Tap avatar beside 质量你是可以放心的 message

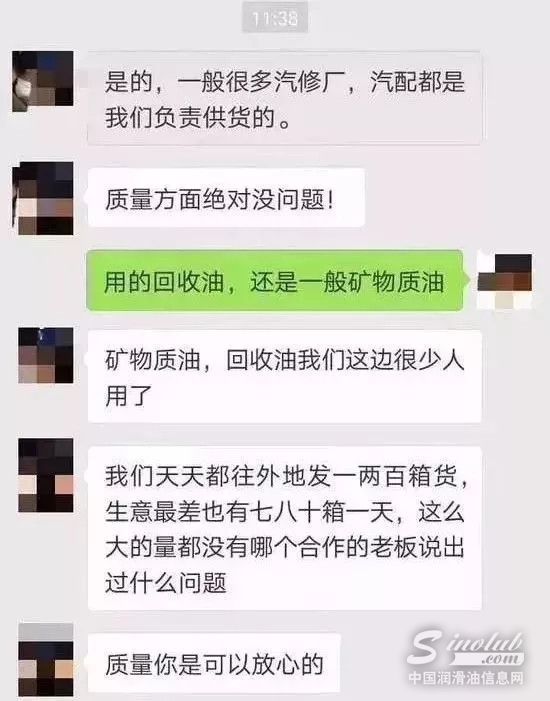(46, 659)
